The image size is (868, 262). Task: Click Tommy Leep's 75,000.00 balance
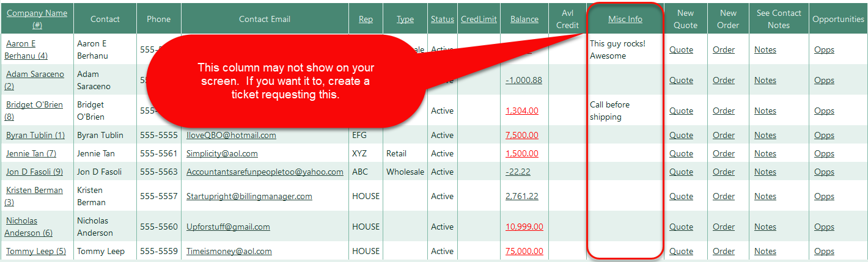point(524,251)
